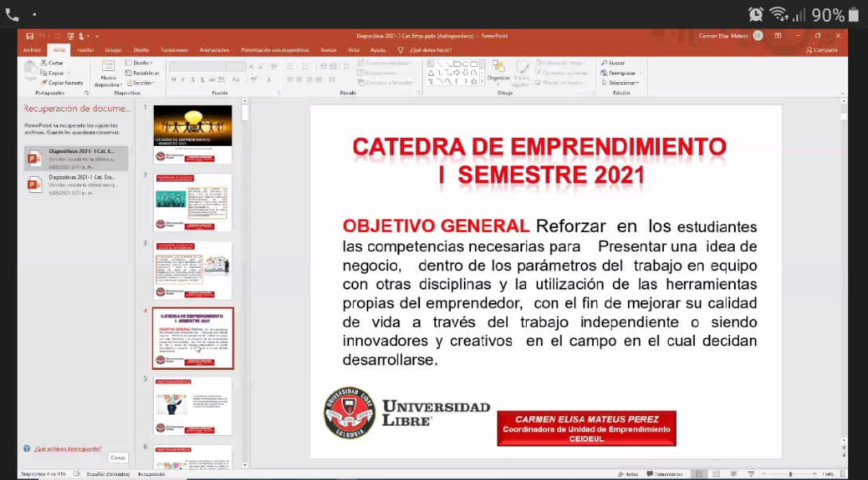Switch to reading view icon
Image resolution: width=868 pixels, height=480 pixels.
733,474
